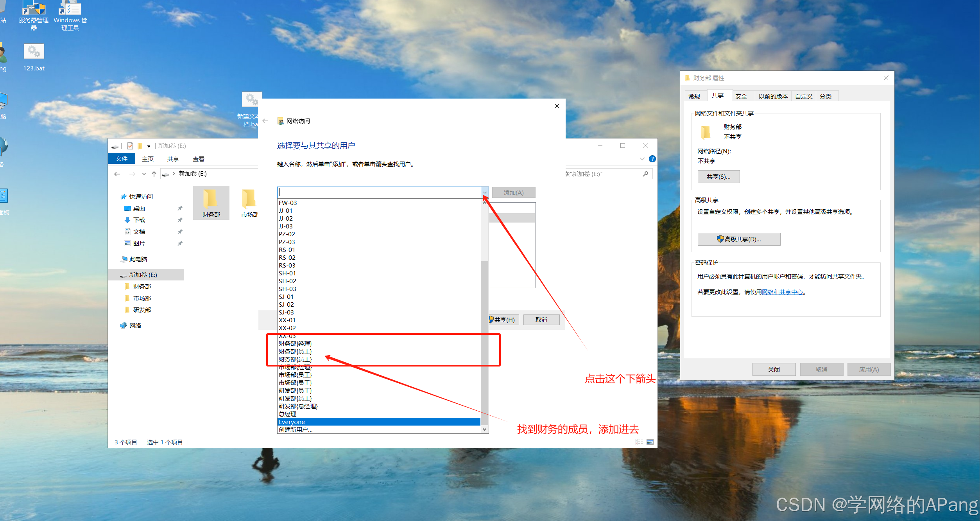Screen dimensions: 980x521
Task: Switch to large icons view in status bar
Action: coord(650,442)
